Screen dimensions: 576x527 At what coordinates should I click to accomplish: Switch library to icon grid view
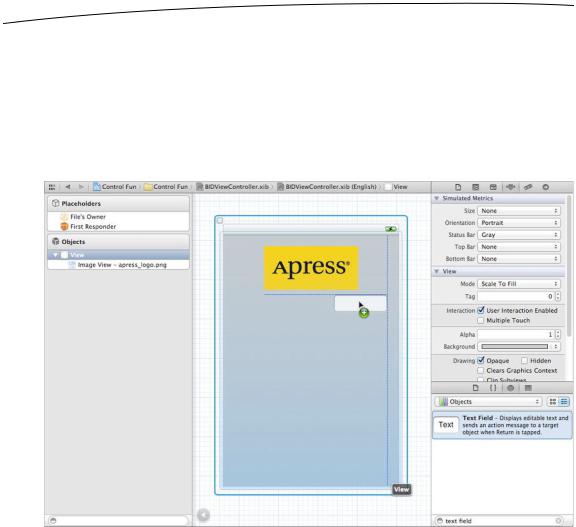pyautogui.click(x=552, y=402)
